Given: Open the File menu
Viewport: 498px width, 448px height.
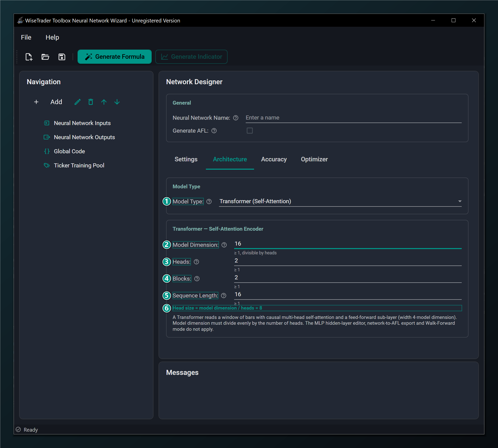Looking at the screenshot, I should (26, 37).
